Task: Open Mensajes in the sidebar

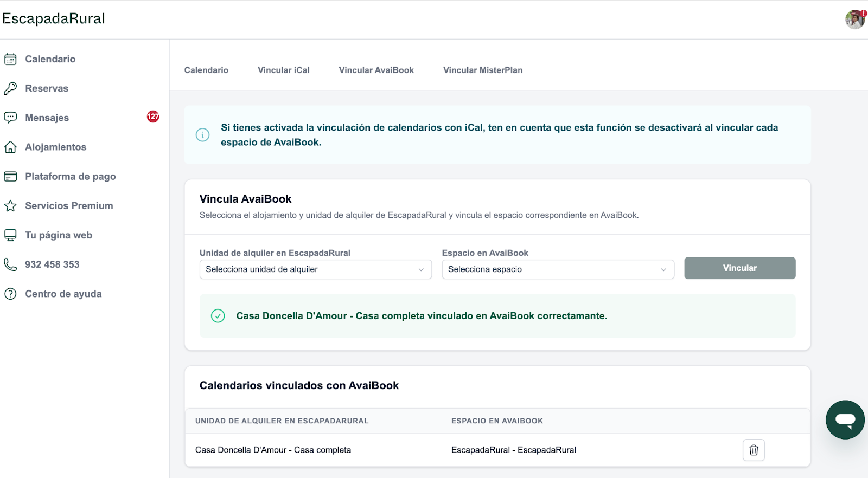Action: click(x=47, y=118)
